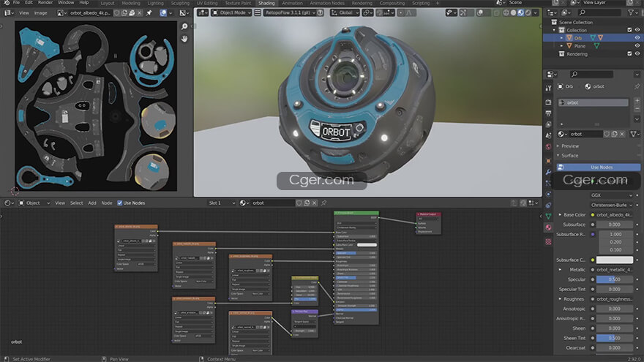The image size is (644, 362).
Task: Open the Output properties tab
Action: click(548, 113)
